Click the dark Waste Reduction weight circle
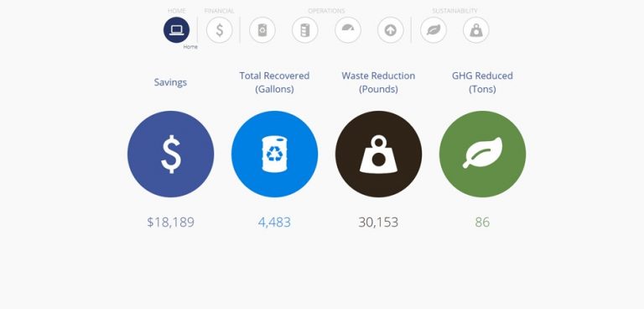Image resolution: width=644 pixels, height=309 pixels. [378, 154]
